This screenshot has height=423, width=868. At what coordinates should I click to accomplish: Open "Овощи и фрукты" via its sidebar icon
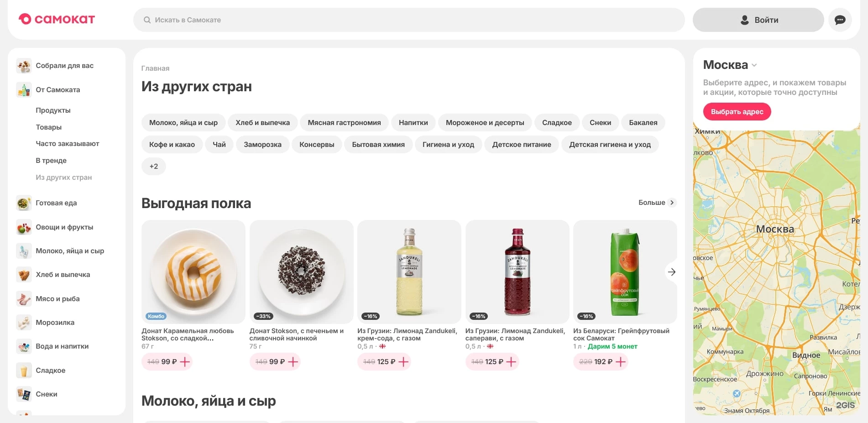(x=24, y=227)
